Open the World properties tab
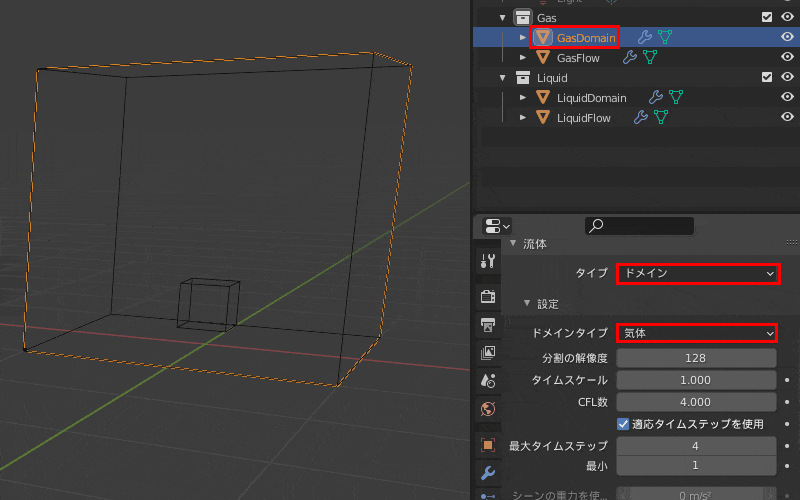The width and height of the screenshot is (800, 500). (488, 409)
